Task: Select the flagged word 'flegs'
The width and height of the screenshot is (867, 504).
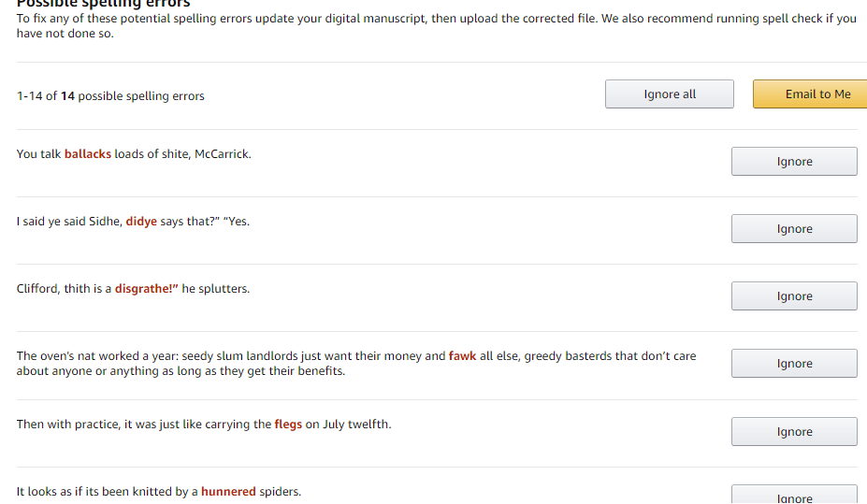Action: (x=288, y=425)
